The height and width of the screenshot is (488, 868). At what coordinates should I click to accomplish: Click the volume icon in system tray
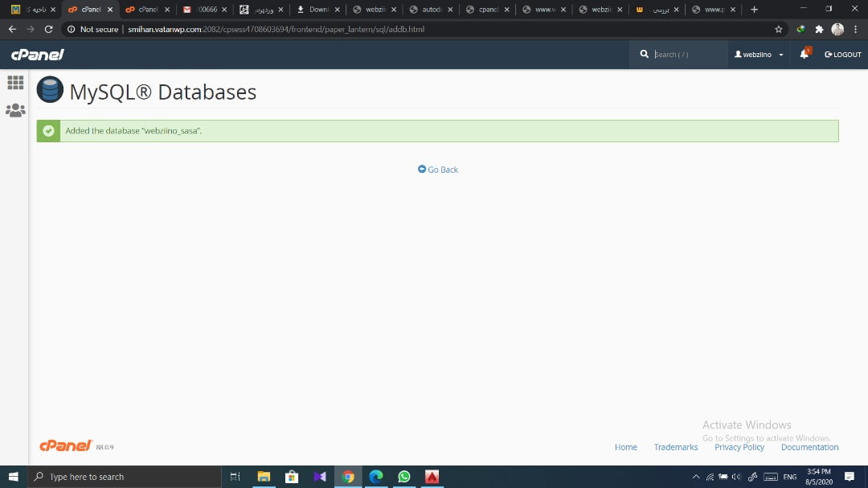click(736, 477)
